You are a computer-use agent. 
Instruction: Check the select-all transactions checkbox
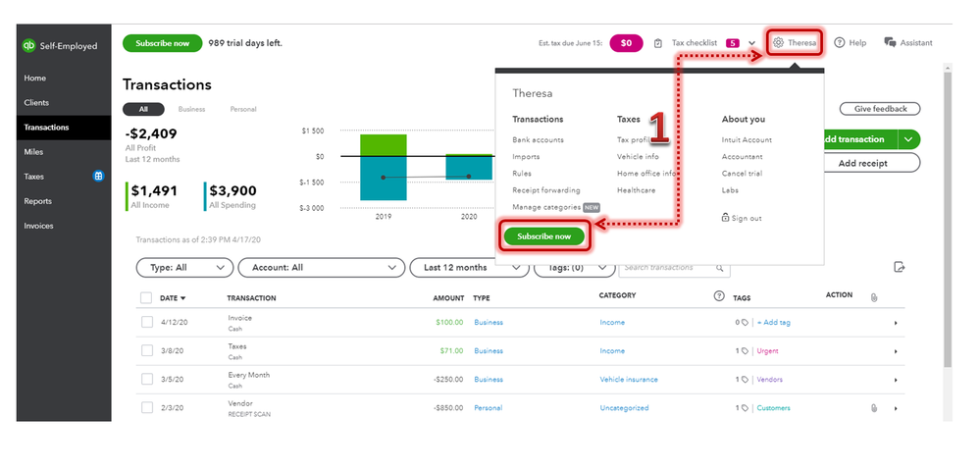[146, 298]
